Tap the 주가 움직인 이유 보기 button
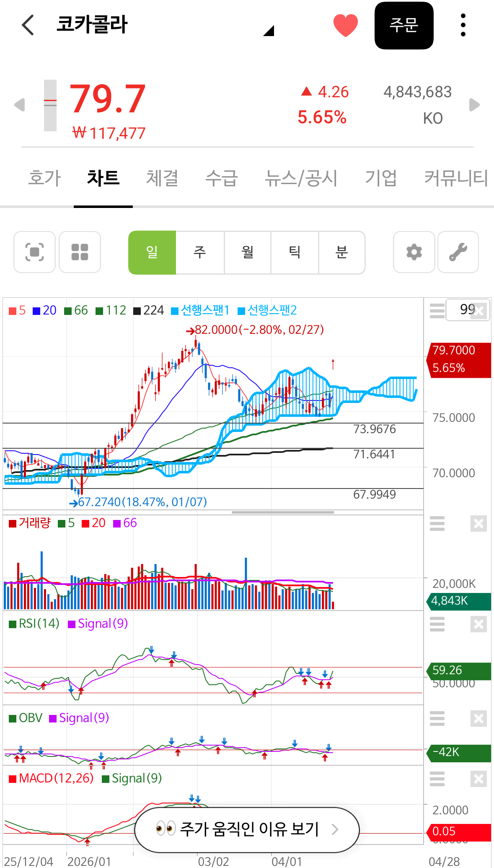The width and height of the screenshot is (494, 868). pos(247,829)
